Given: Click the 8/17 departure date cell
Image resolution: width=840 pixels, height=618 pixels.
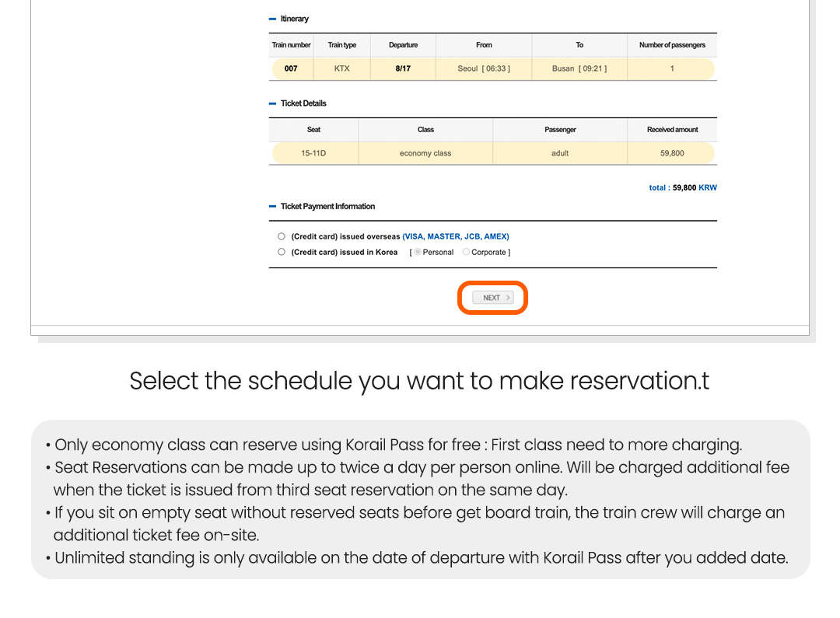Looking at the screenshot, I should (403, 68).
